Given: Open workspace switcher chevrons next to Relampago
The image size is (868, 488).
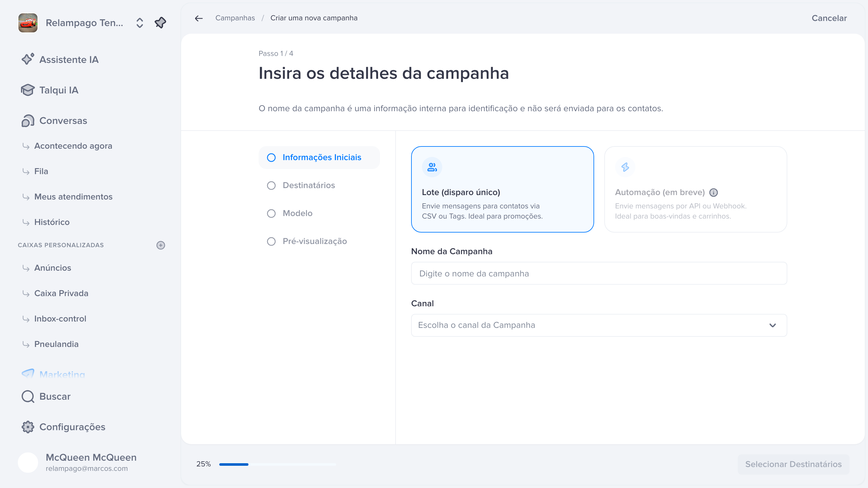Looking at the screenshot, I should 139,23.
